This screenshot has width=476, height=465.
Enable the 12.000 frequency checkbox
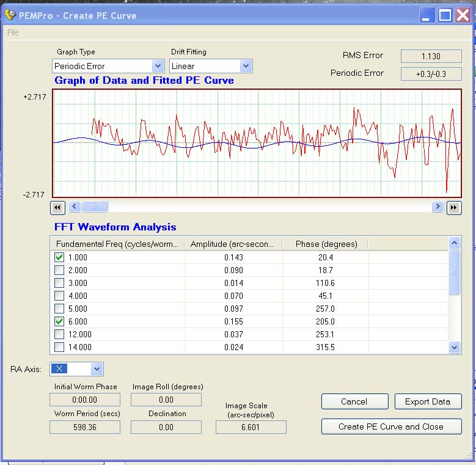59,334
